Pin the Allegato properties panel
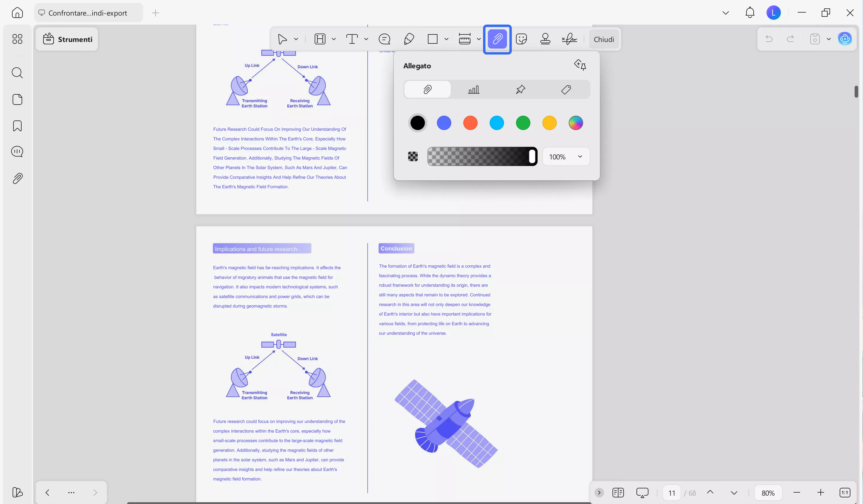This screenshot has height=504, width=863. pyautogui.click(x=580, y=65)
